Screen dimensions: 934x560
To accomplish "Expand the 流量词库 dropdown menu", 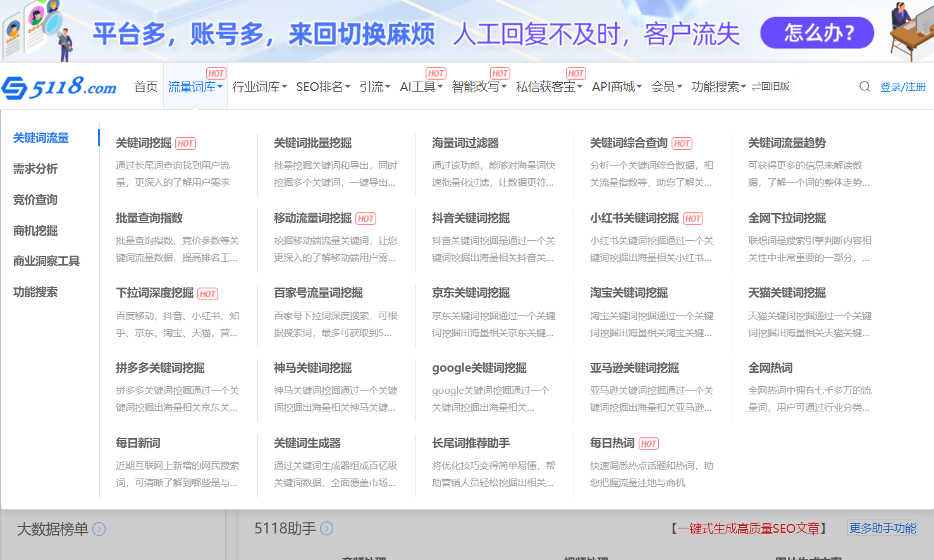I will pyautogui.click(x=195, y=87).
